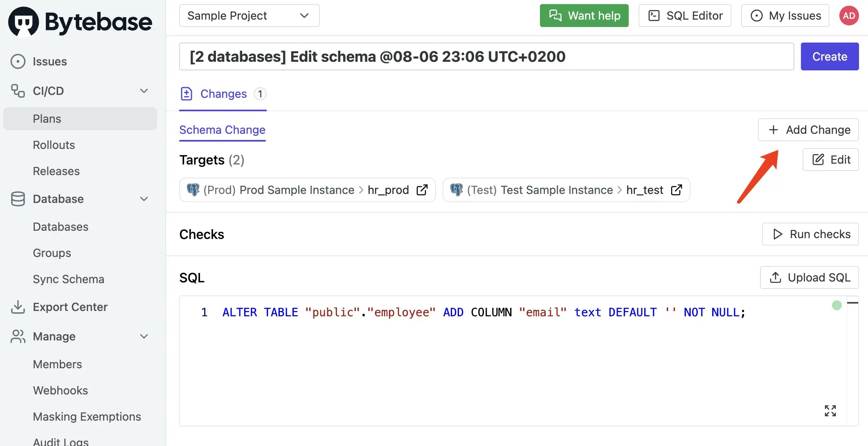Click the Bytebase logo
Image resolution: width=868 pixels, height=446 pixels.
tap(80, 21)
